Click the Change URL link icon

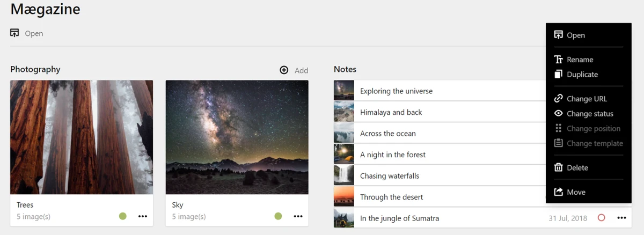558,99
